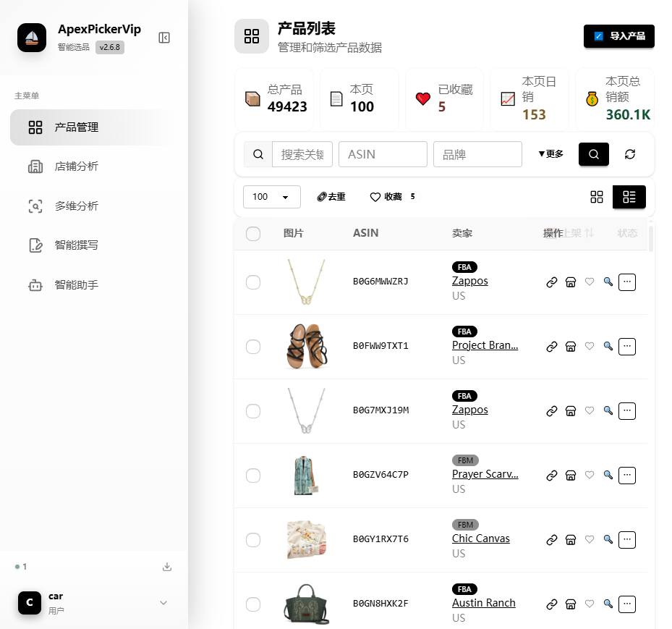This screenshot has width=672, height=629.
Task: Favorite B0FWW9TXT1 with the heart icon
Action: pos(590,346)
